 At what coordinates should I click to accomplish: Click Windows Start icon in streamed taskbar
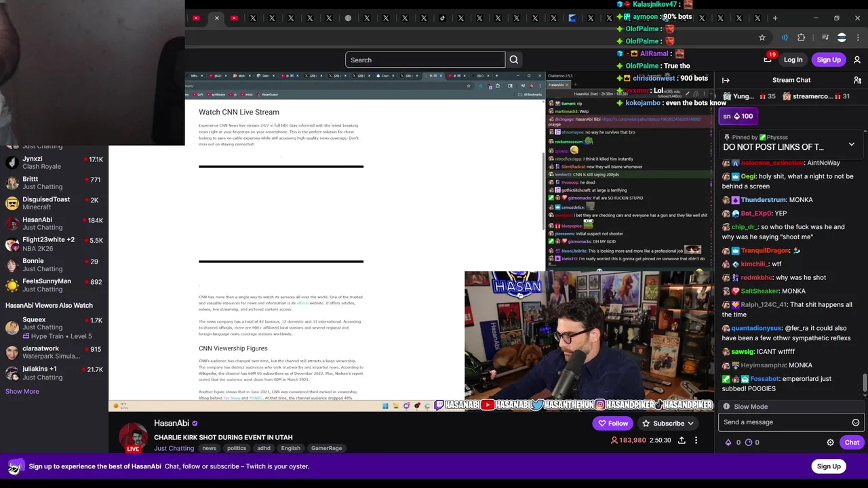[x=385, y=406]
